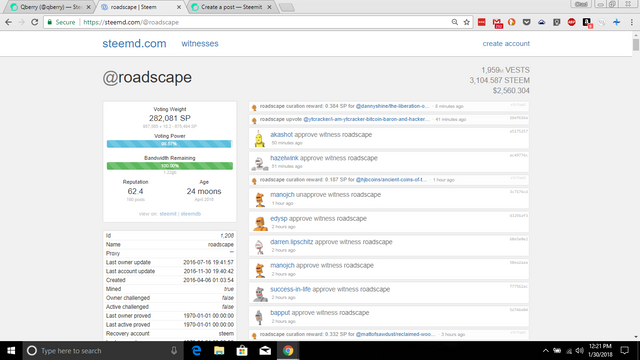The image size is (640, 360).
Task: Open bapput's profile link
Action: click(280, 313)
